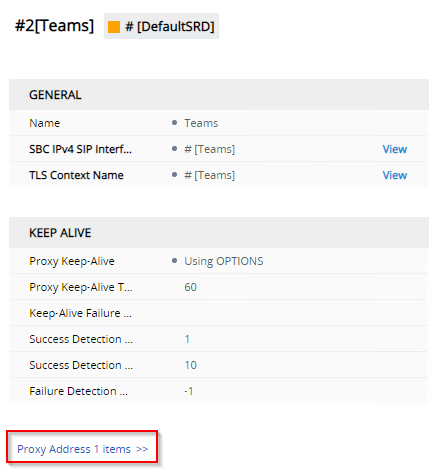
Task: Select the Proxy Keep-Alive row
Action: point(219,261)
